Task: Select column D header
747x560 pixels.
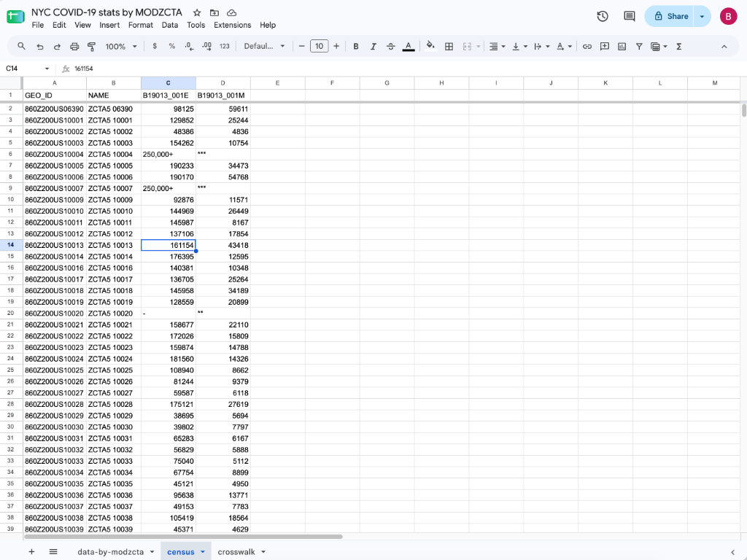Action: (223, 83)
